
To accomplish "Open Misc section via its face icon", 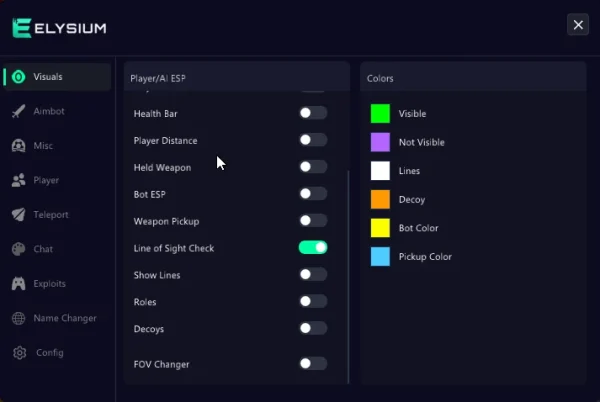I will [x=18, y=146].
